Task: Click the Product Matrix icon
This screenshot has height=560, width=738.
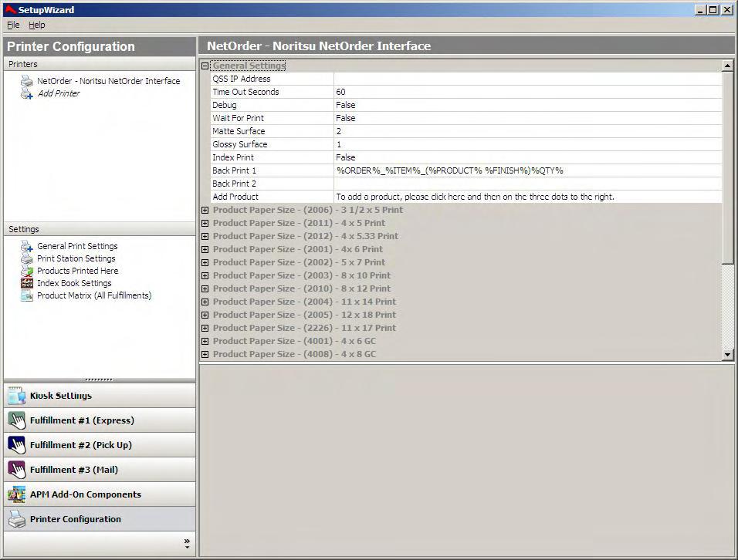Action: (x=27, y=295)
